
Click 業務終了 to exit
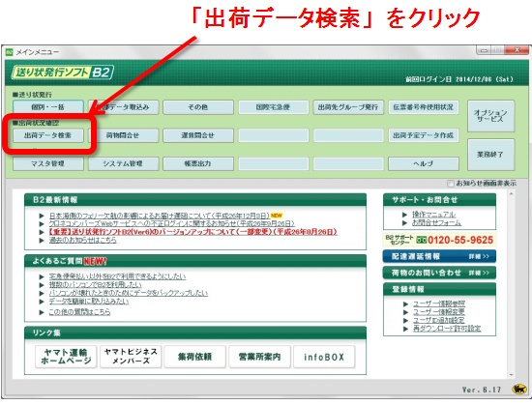coord(490,155)
